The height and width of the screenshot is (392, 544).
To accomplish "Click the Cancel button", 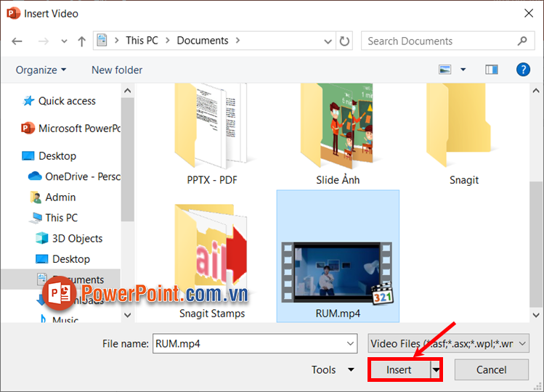I will coord(491,369).
